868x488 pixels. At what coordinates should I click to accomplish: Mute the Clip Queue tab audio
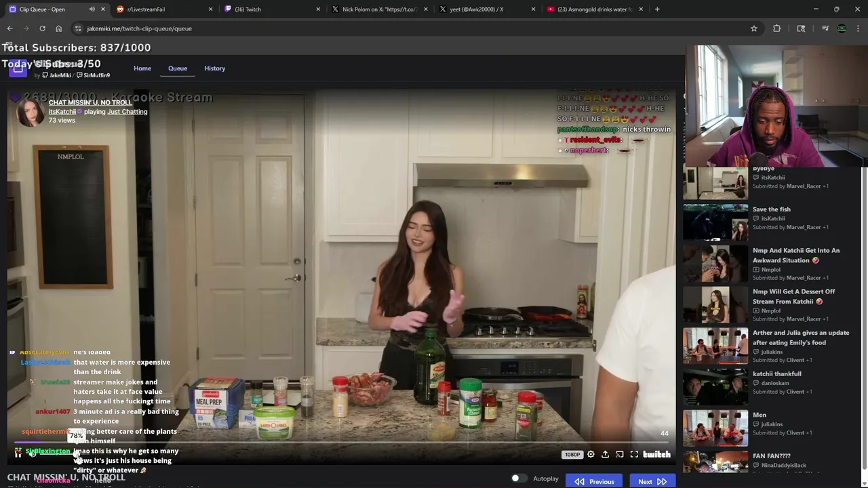point(92,9)
